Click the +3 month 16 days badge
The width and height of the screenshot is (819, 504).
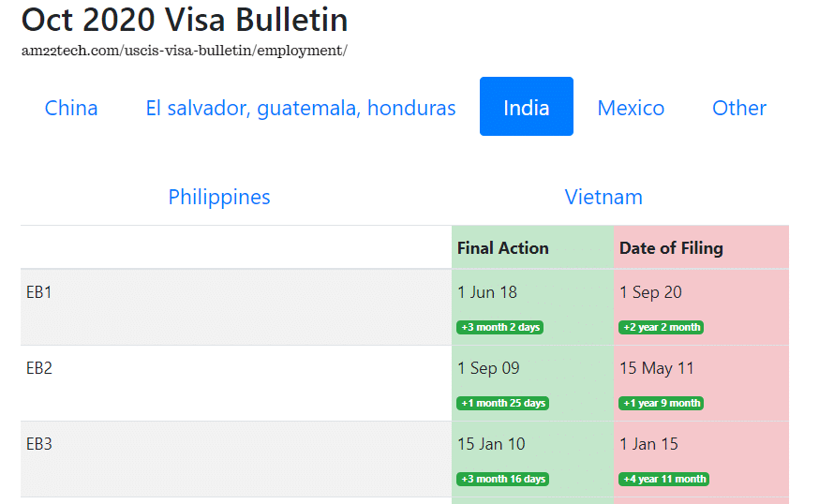(x=502, y=479)
